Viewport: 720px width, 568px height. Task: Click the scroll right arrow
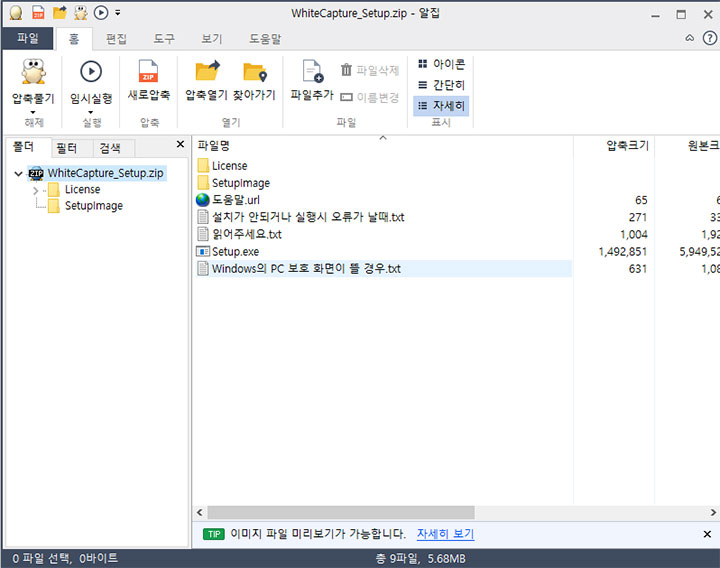713,512
